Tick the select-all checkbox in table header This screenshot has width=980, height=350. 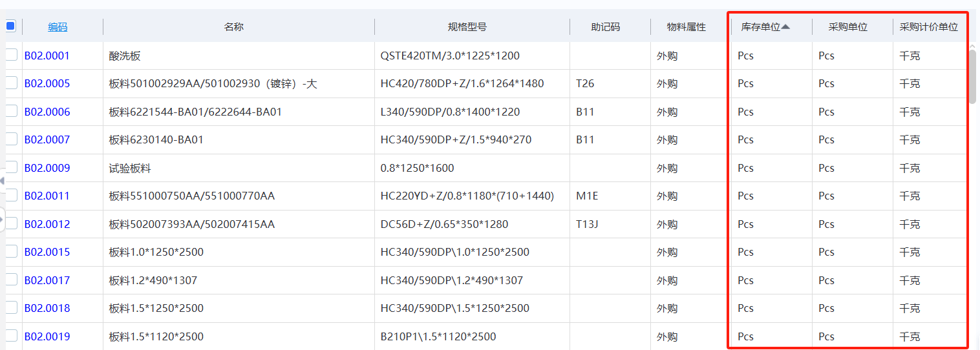(10, 26)
